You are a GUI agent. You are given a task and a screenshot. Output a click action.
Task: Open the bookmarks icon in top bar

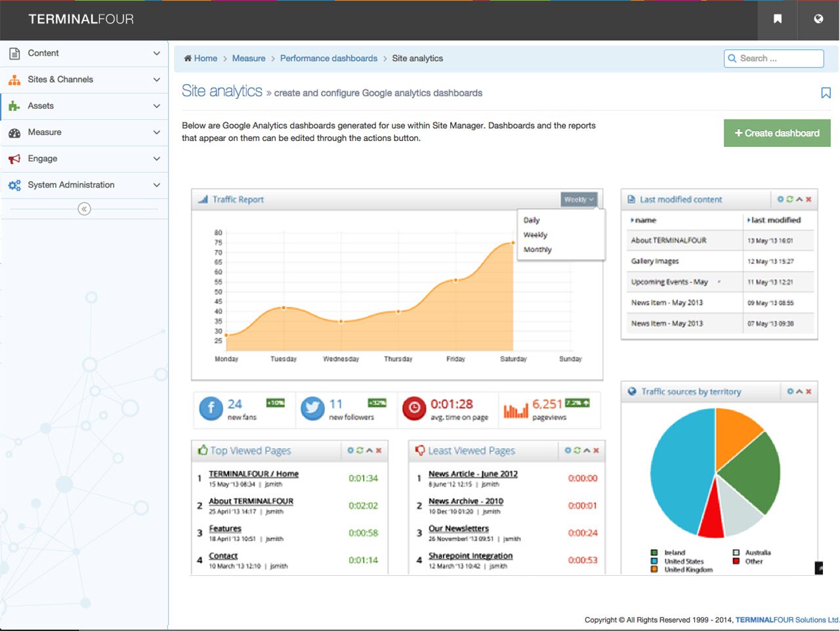tap(777, 19)
